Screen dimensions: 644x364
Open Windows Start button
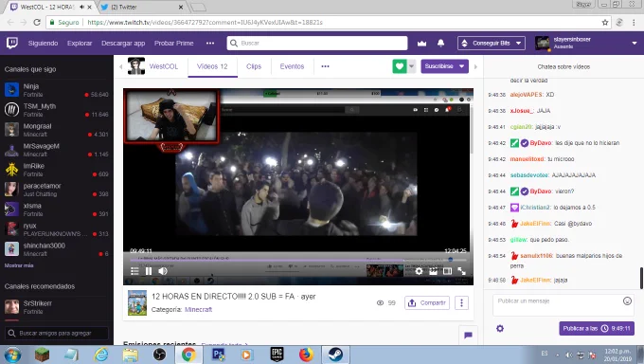click(11, 355)
